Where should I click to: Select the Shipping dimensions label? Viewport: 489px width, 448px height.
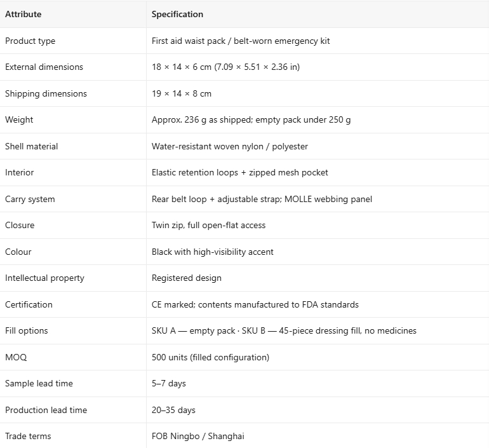(x=46, y=93)
